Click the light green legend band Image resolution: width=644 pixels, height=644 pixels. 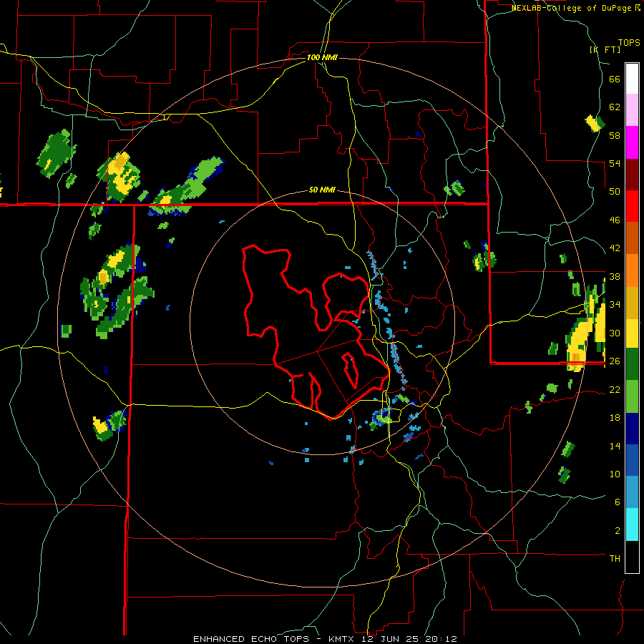pyautogui.click(x=632, y=396)
